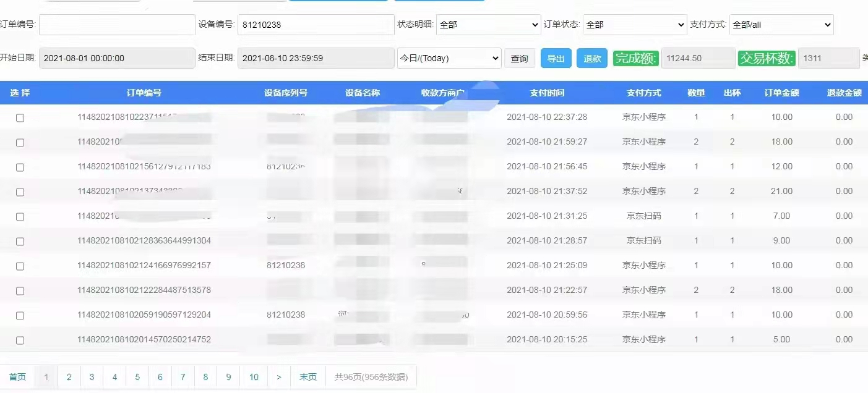
Task: Tick the checkbox for the 20:15:25 order row
Action: coord(20,340)
